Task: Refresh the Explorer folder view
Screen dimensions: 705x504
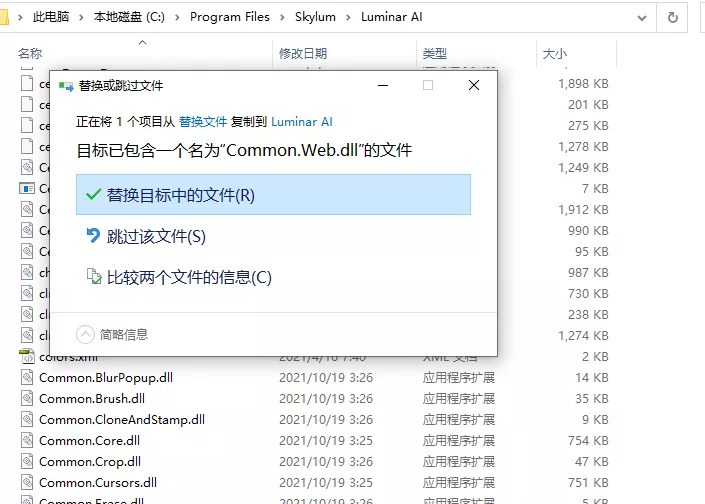Action: [x=672, y=18]
